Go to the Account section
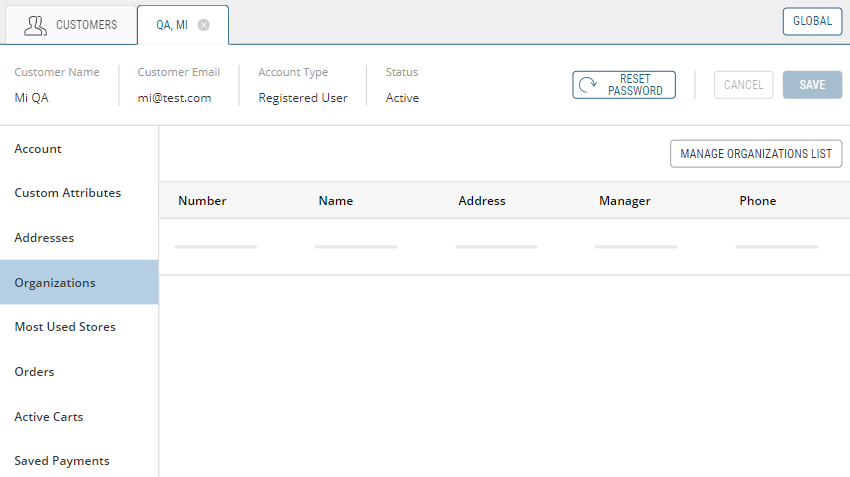Screen dimensions: 850x477 38,149
